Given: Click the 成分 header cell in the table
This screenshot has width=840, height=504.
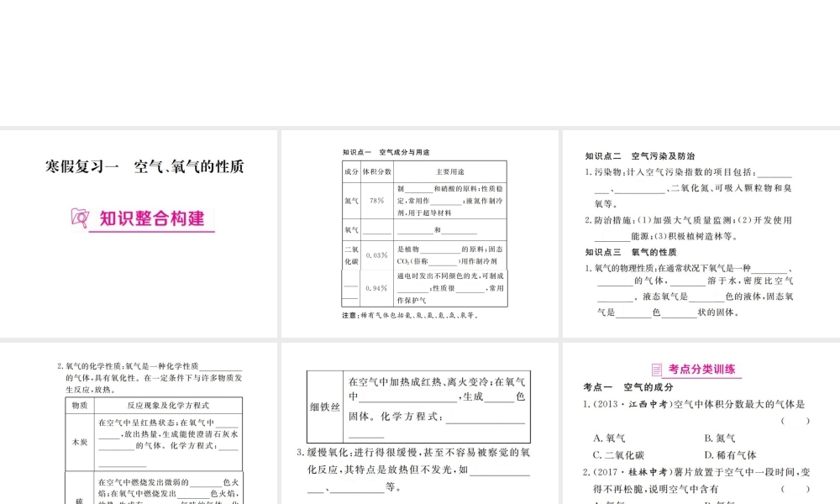Looking at the screenshot, I should coord(351,172).
